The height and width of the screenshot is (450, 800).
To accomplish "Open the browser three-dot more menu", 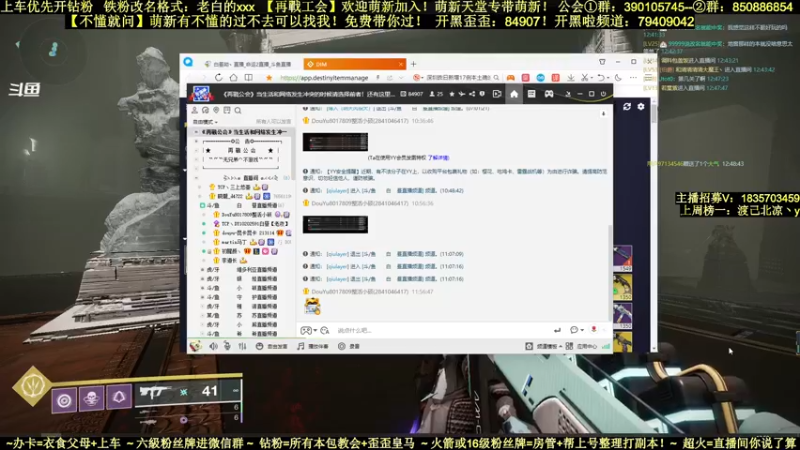I will coord(633,78).
